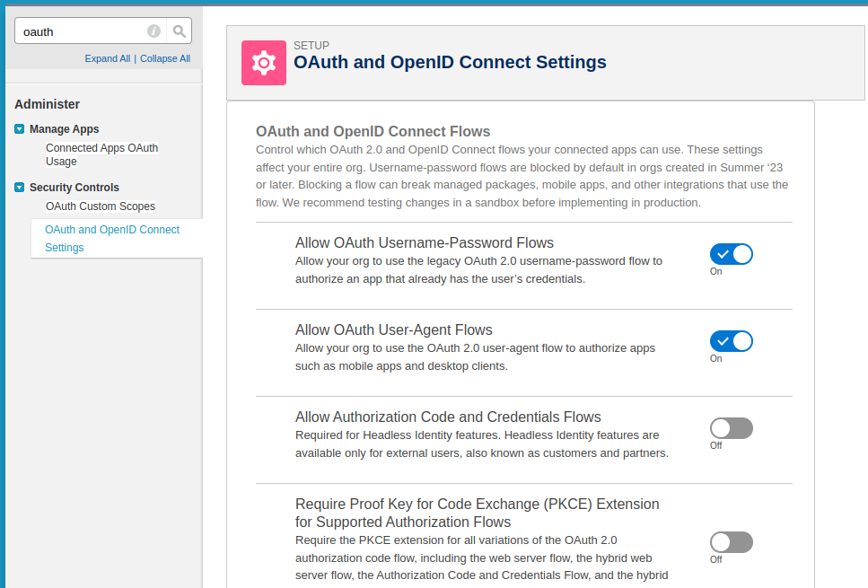Turn on Require PKCE Extension toggle

coord(732,542)
